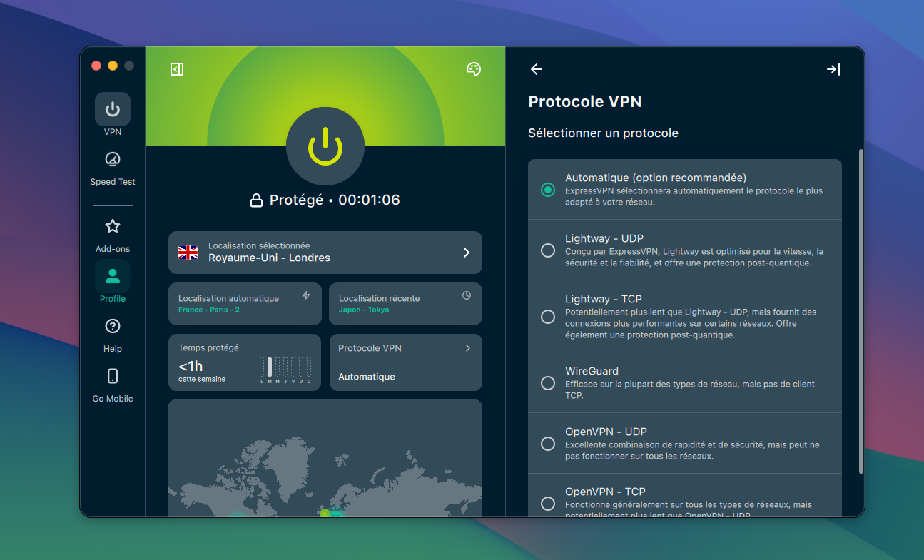Viewport: 924px width, 560px height.
Task: Click the clock icon on recent location
Action: coord(467,295)
